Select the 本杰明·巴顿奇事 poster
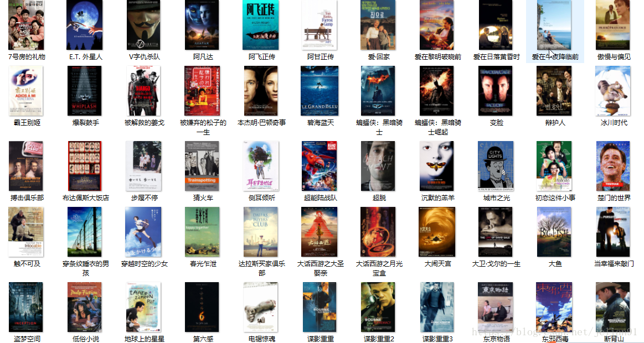644x343 pixels. click(261, 91)
